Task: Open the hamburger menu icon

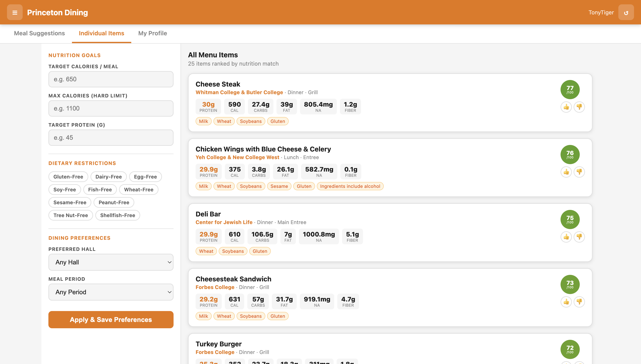Action: click(15, 12)
